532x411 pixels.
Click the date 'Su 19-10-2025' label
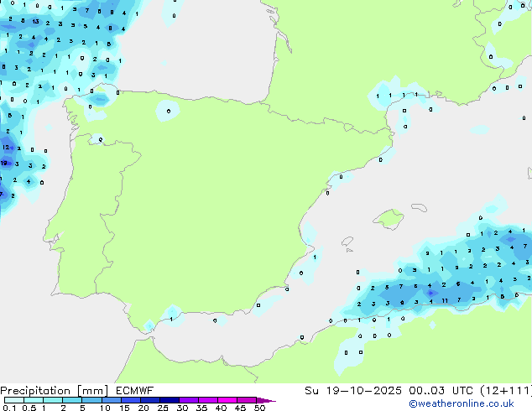coord(353,391)
